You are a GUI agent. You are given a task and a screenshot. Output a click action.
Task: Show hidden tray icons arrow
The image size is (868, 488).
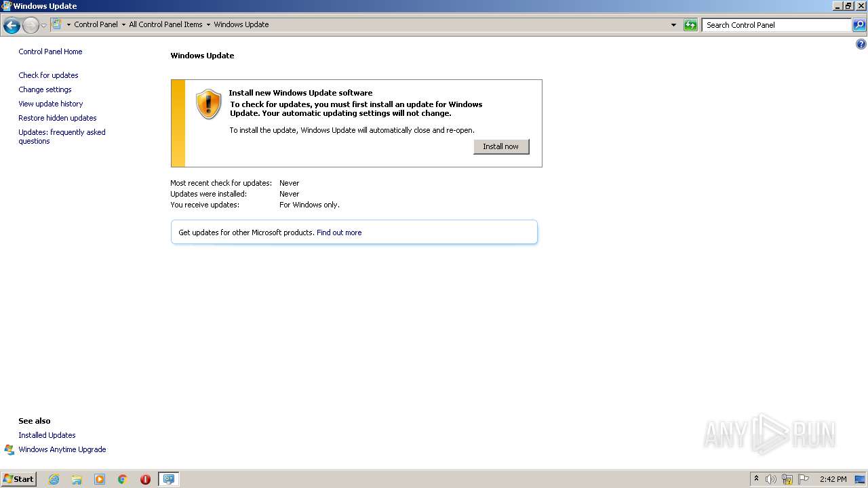click(756, 479)
